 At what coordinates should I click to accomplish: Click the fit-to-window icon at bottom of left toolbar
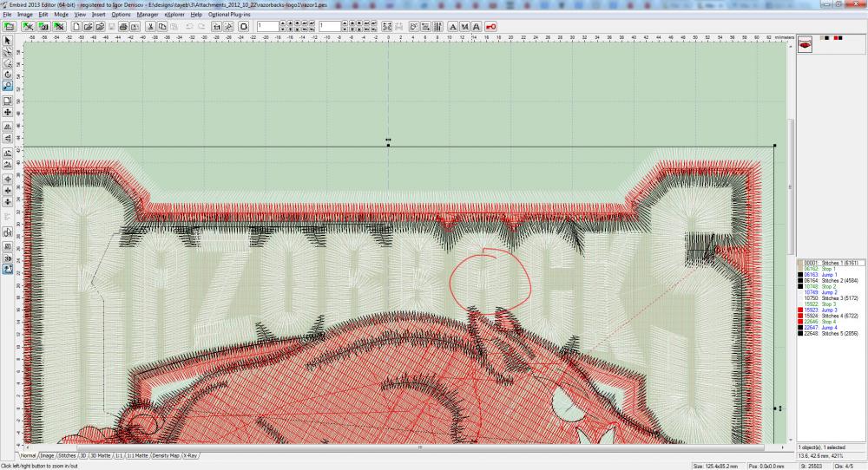[x=8, y=270]
